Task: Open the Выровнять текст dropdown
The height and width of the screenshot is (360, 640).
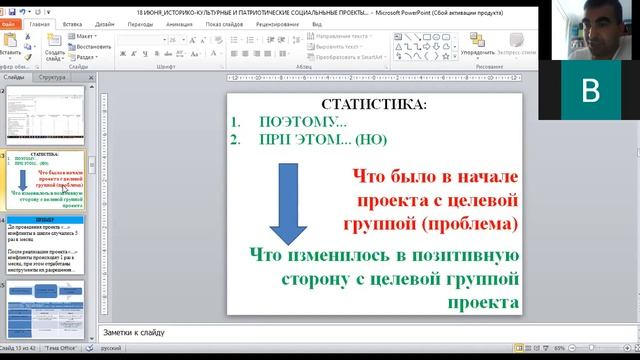Action: (335, 47)
